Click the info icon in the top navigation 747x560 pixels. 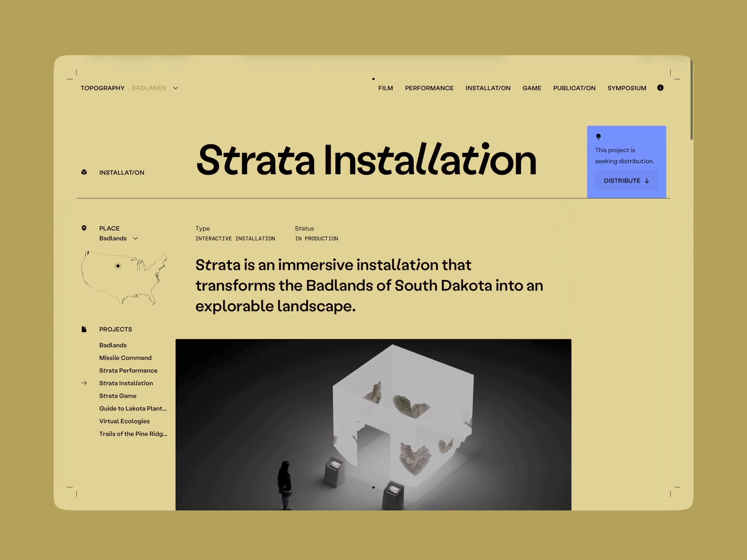pos(660,88)
